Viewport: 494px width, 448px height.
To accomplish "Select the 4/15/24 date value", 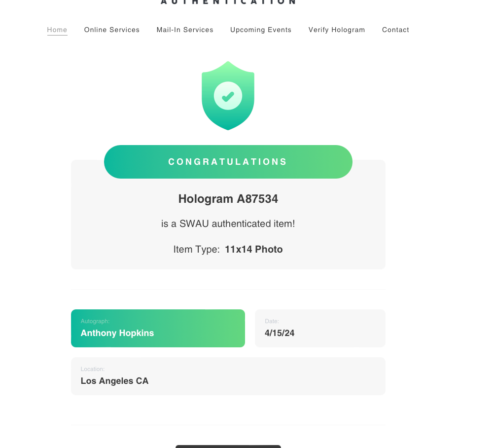I will pos(280,334).
